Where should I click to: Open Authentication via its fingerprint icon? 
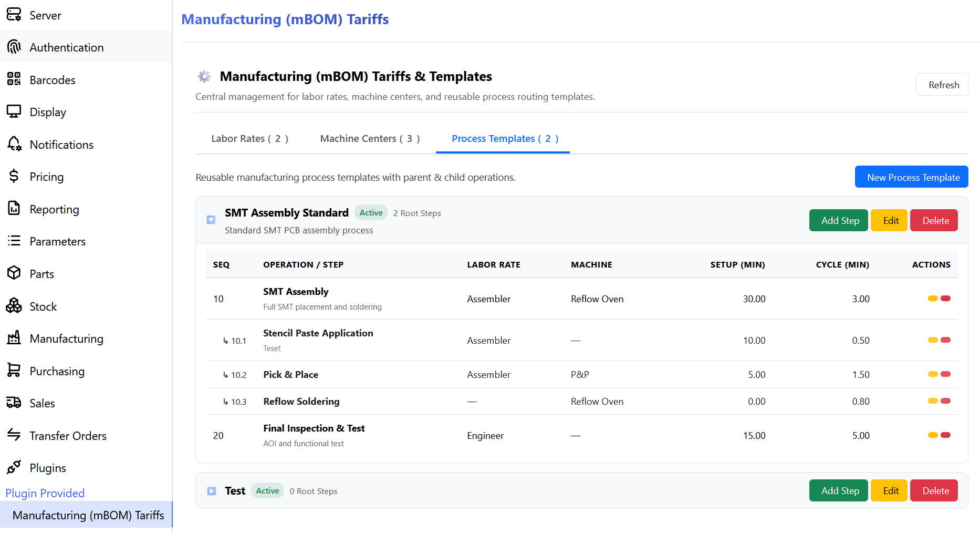[x=14, y=47]
